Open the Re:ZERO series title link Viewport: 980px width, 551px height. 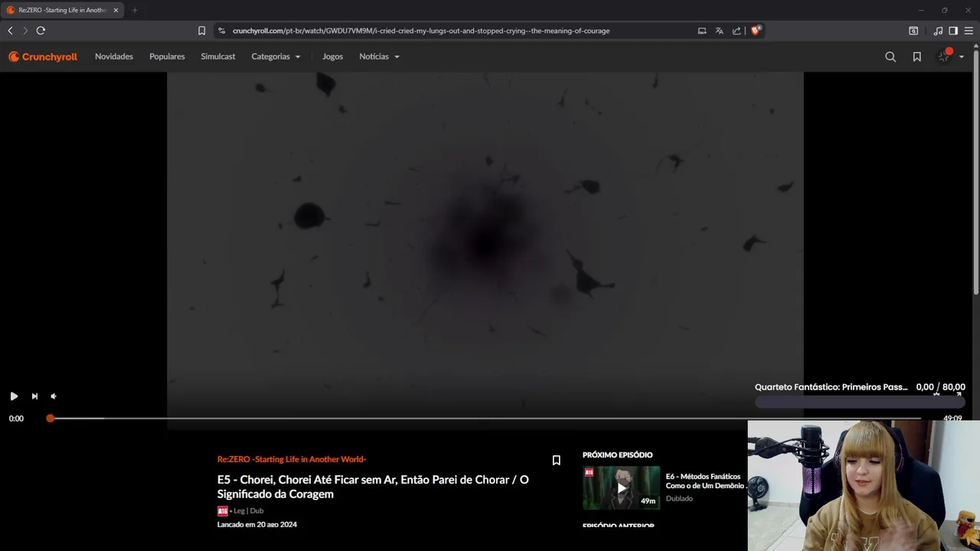(x=292, y=459)
